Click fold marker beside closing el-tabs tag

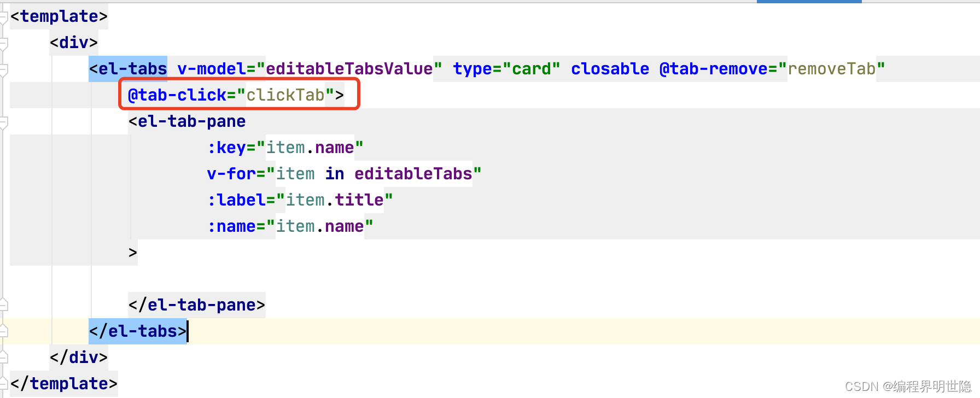pos(3,331)
